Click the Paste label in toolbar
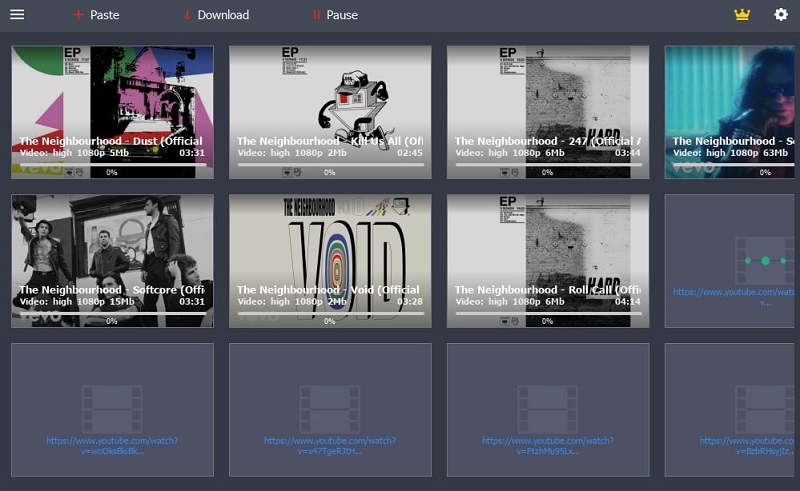This screenshot has width=800, height=491. click(x=105, y=15)
